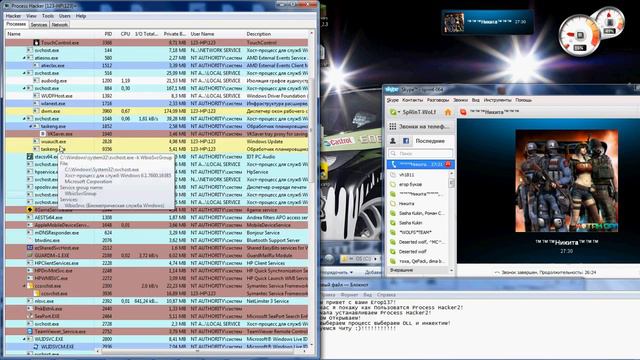Click the VKSaver.exe process icon
Image resolution: width=640 pixels, height=360 pixels.
click(x=43, y=134)
